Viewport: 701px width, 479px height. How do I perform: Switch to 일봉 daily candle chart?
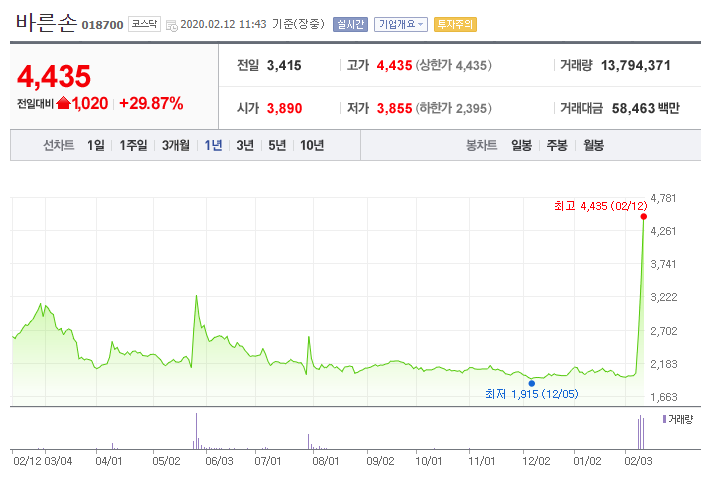tap(521, 145)
